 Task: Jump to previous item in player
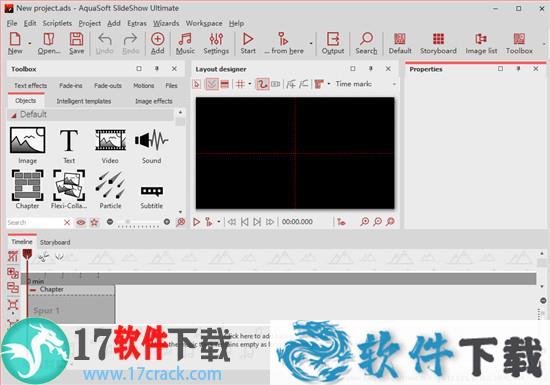click(244, 222)
